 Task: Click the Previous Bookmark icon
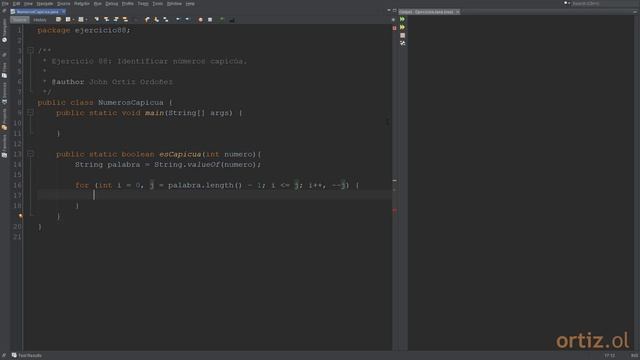[x=147, y=19]
